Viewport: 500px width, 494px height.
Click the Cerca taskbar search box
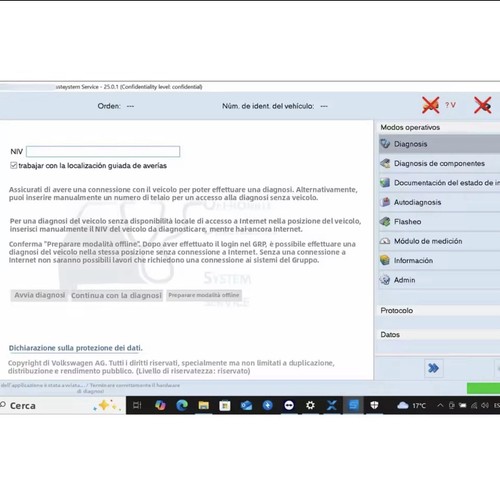[x=63, y=405]
